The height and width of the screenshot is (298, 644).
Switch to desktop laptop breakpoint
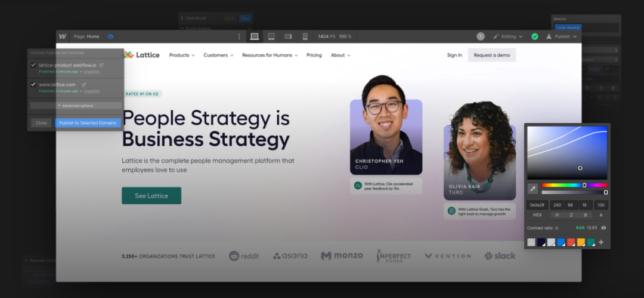tap(254, 36)
